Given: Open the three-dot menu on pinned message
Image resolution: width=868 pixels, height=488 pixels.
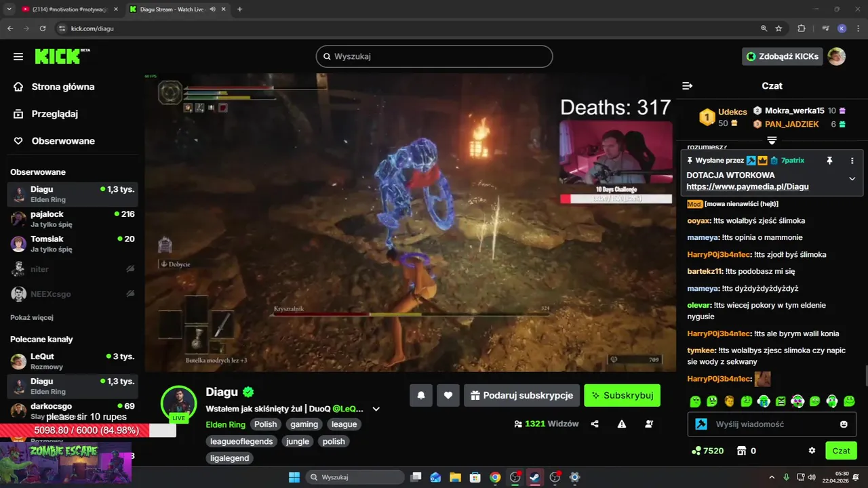Looking at the screenshot, I should click(852, 161).
